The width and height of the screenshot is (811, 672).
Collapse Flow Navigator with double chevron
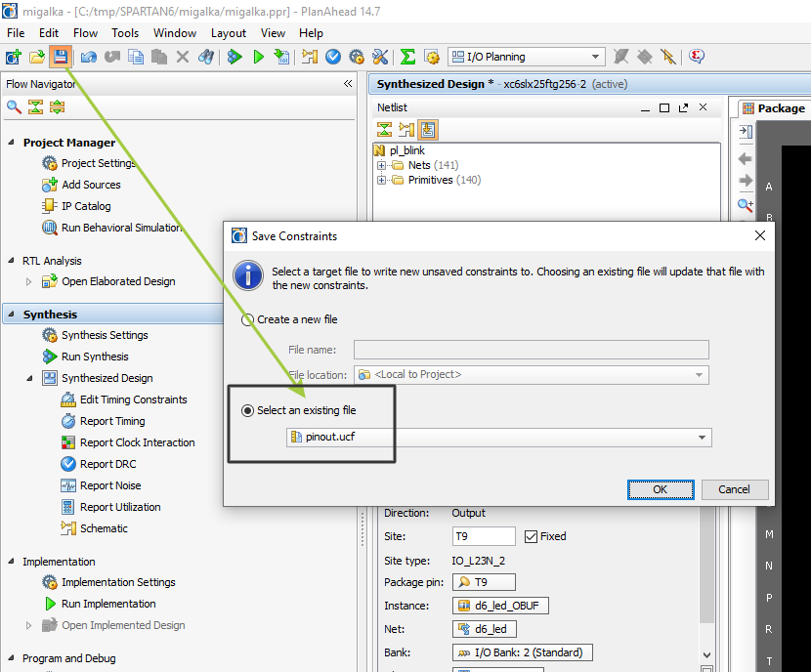[x=348, y=84]
